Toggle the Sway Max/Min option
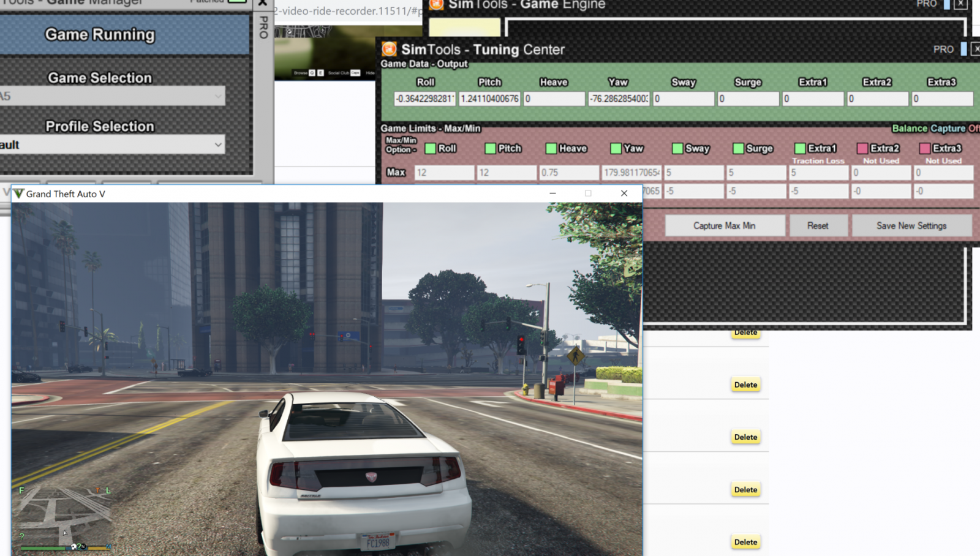This screenshot has width=980, height=556. (x=677, y=148)
